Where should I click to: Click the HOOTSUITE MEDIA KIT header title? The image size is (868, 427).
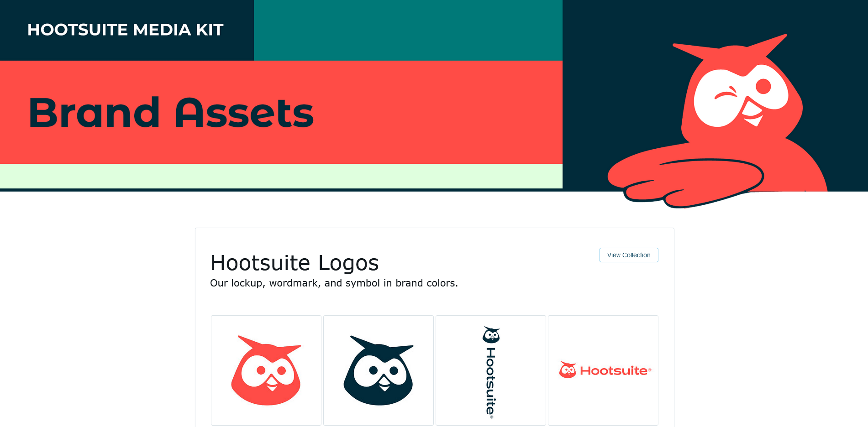[126, 30]
